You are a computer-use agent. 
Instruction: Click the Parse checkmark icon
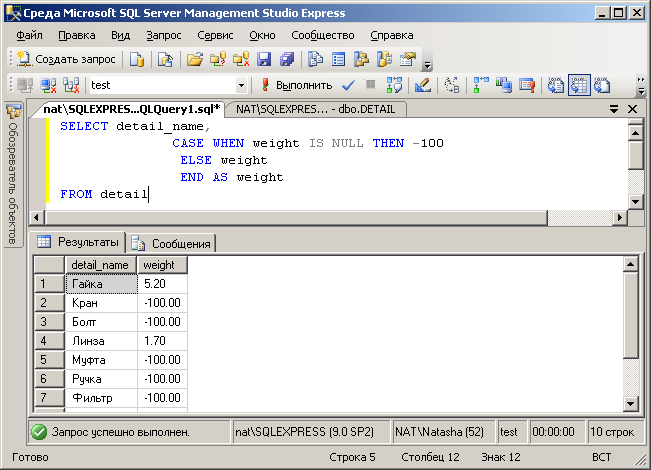click(x=348, y=85)
